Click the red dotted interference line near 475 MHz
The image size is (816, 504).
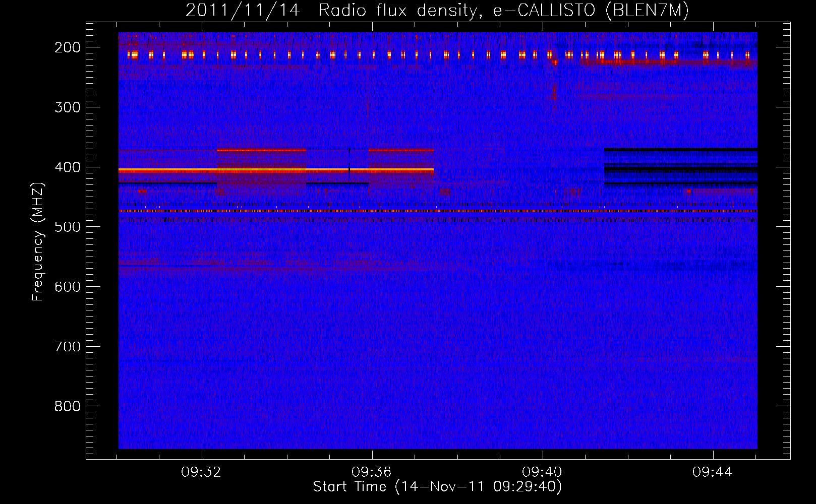pos(438,211)
